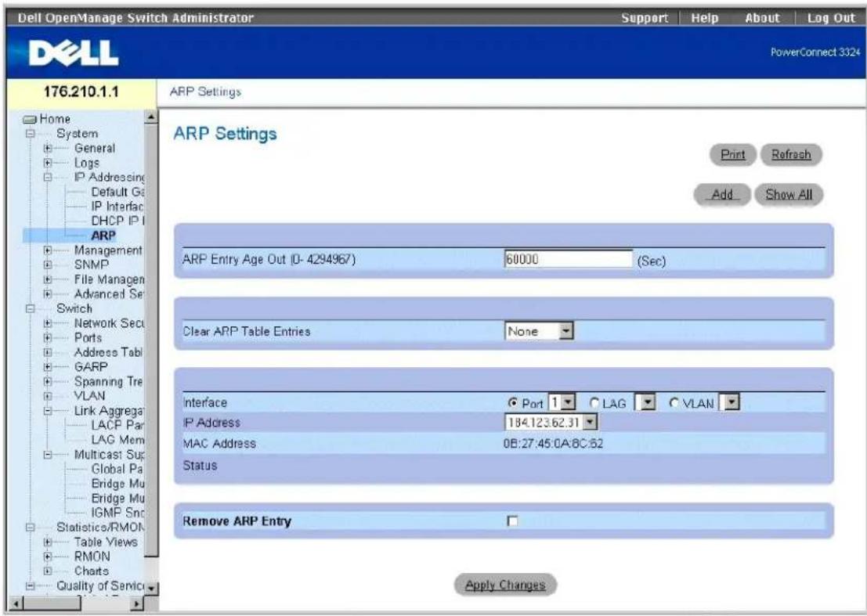This screenshot has width=867, height=616.
Task: Open Global Parameters tree item
Action: coord(117,469)
